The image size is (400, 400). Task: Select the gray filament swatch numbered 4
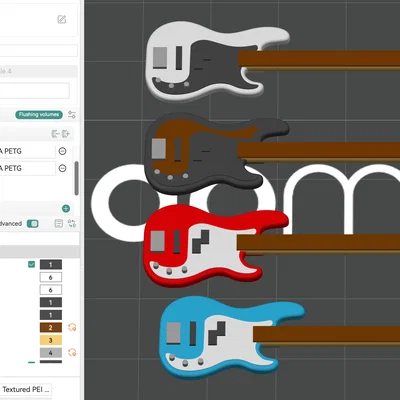(51, 353)
